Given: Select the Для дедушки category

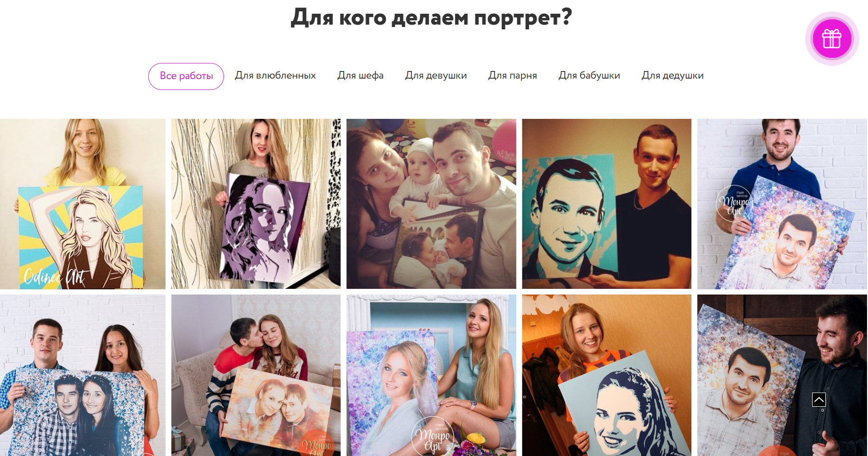Looking at the screenshot, I should coord(672,76).
